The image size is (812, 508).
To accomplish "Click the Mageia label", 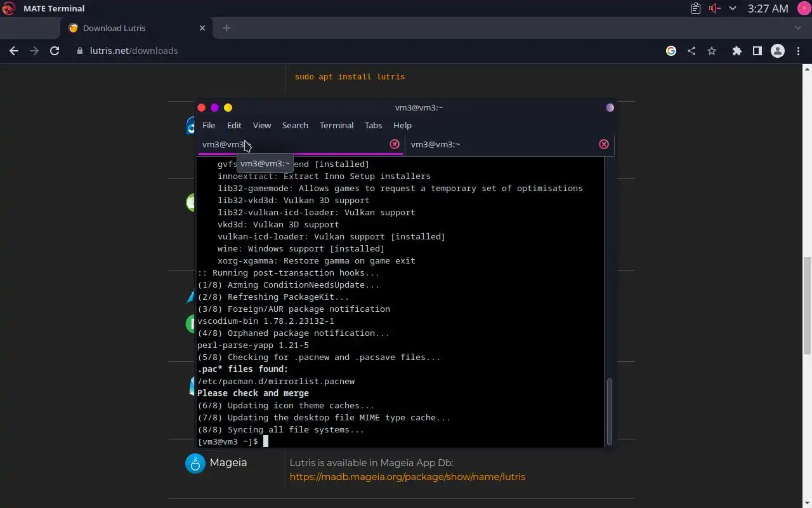I will coord(228,462).
